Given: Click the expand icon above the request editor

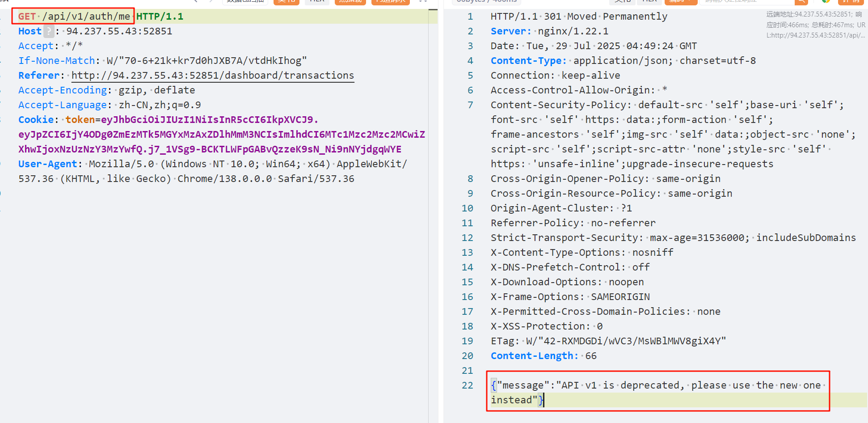Looking at the screenshot, I should pos(423,1).
